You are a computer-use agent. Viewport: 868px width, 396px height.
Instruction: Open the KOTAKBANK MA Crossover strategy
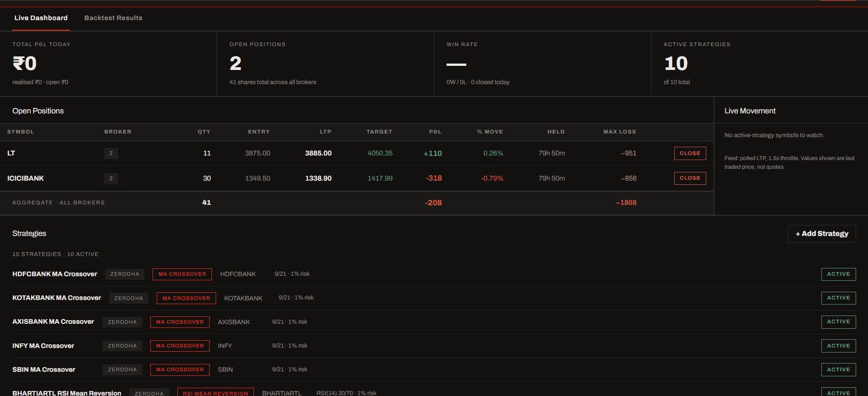point(57,298)
